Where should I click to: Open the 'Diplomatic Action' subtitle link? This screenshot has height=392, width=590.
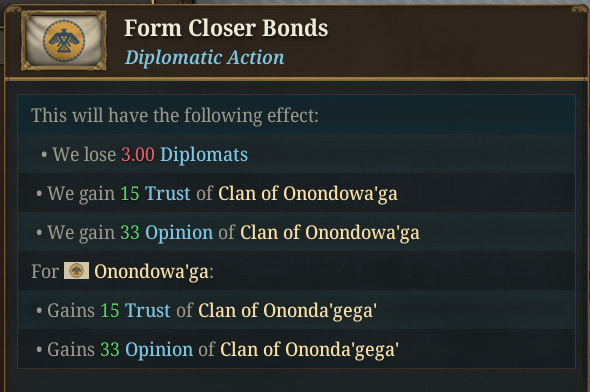tap(205, 58)
